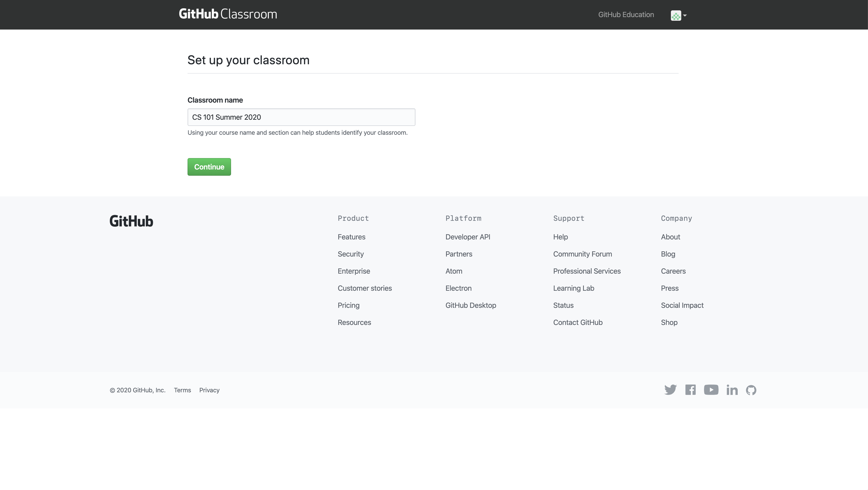
Task: Open the Twitter social icon in footer
Action: (670, 389)
